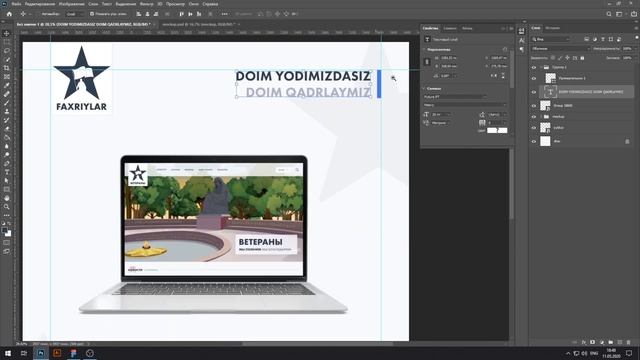Image resolution: width=640 pixels, height=360 pixels.
Task: Select the Clone Stamp tool
Action: (7, 111)
